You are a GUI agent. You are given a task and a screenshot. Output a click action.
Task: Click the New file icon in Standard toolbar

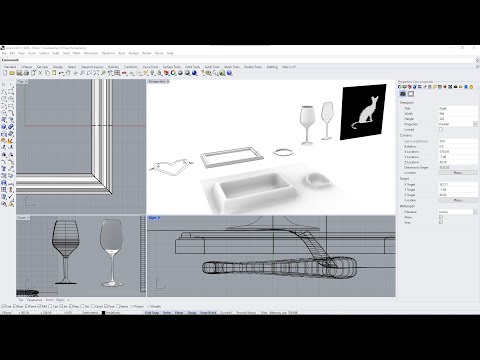(x=5, y=73)
